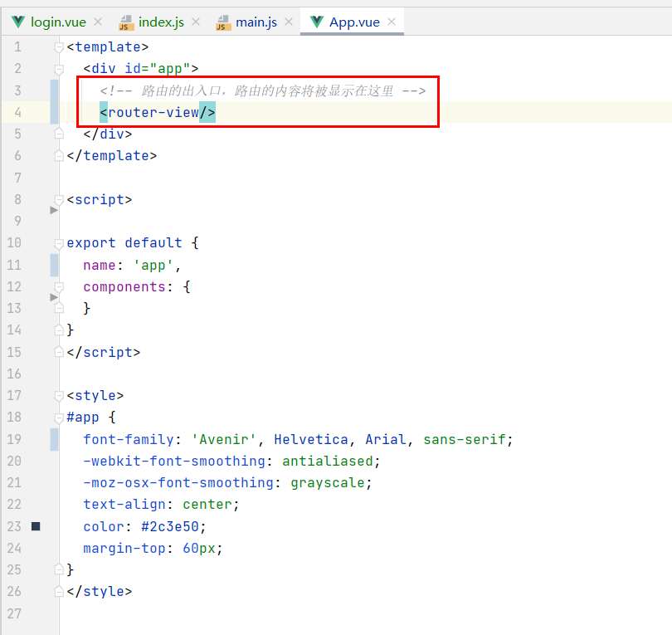The image size is (672, 635).
Task: Click the name: 'app' property line
Action: [132, 266]
